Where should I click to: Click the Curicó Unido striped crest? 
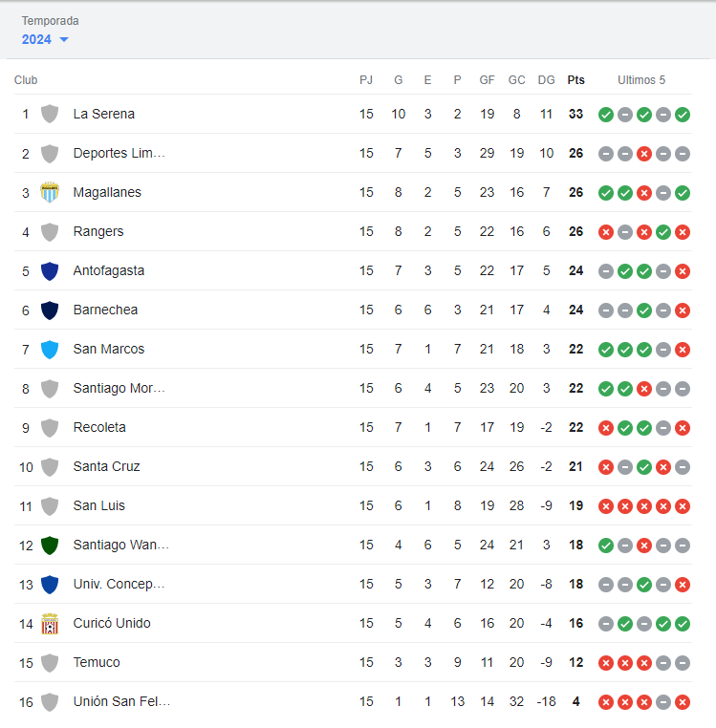pos(50,623)
